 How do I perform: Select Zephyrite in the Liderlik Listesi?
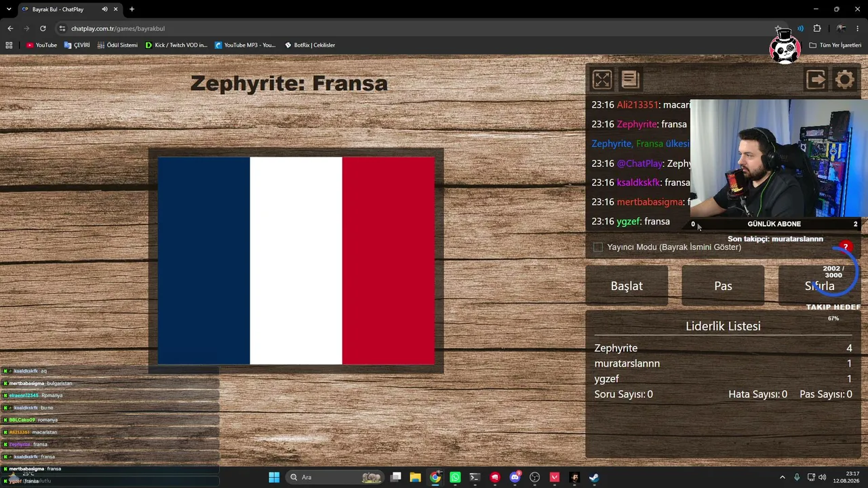[x=616, y=348]
